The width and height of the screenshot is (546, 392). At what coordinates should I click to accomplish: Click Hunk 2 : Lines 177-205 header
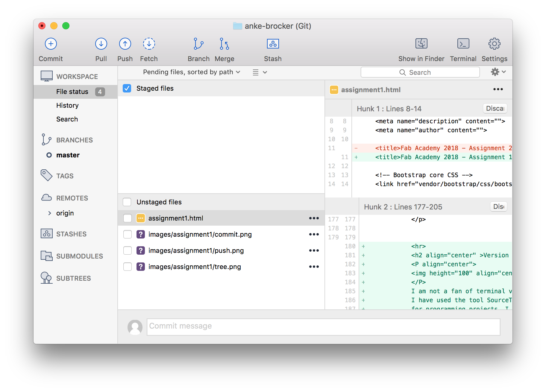[x=403, y=207]
